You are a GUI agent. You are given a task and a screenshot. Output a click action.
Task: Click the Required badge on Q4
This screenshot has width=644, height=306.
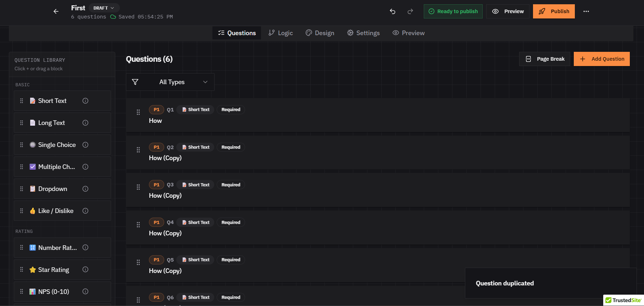(x=231, y=223)
